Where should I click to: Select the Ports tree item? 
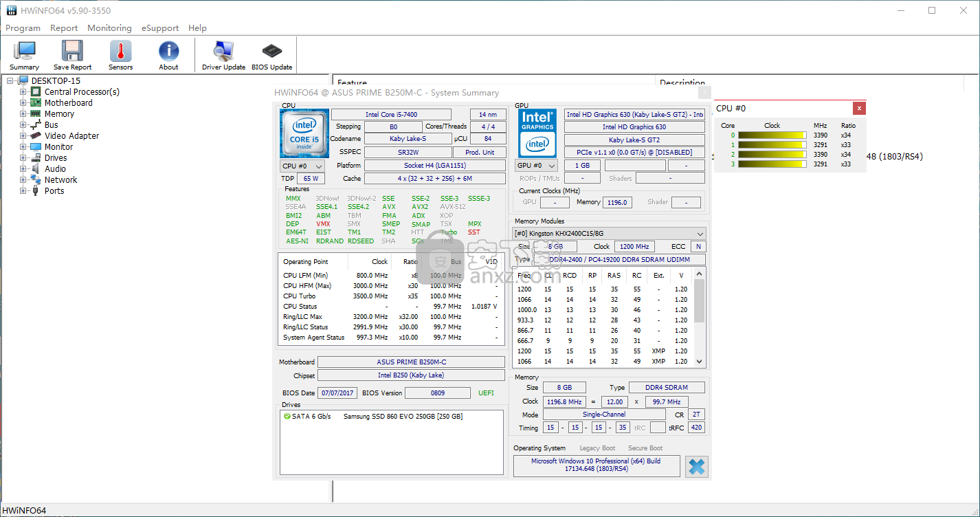click(54, 191)
